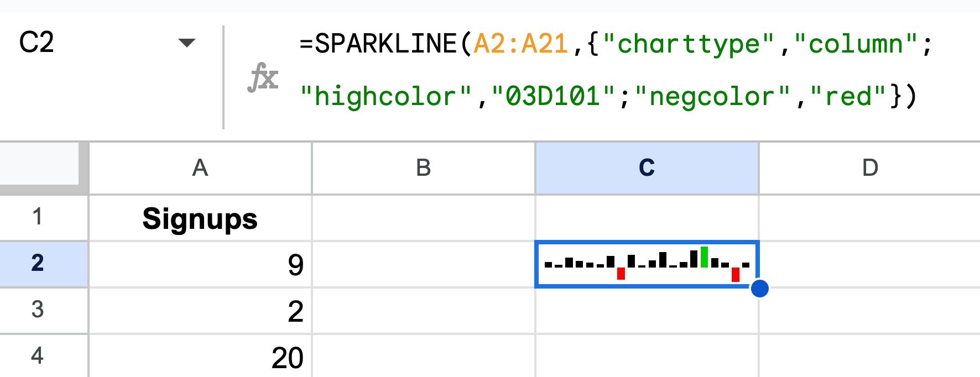Click the blue fill handle dot
This screenshot has width=980, height=377.
click(x=760, y=288)
